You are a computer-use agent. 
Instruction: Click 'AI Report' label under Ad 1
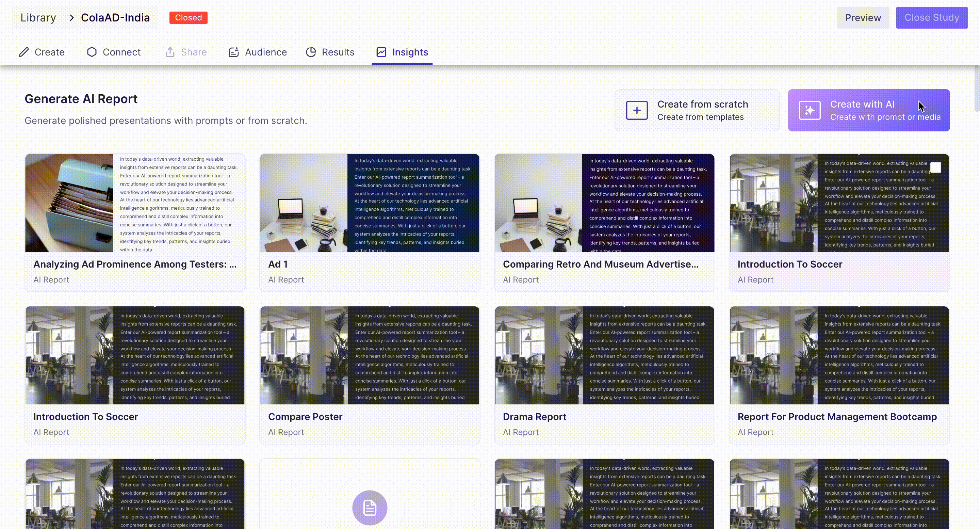coord(286,280)
